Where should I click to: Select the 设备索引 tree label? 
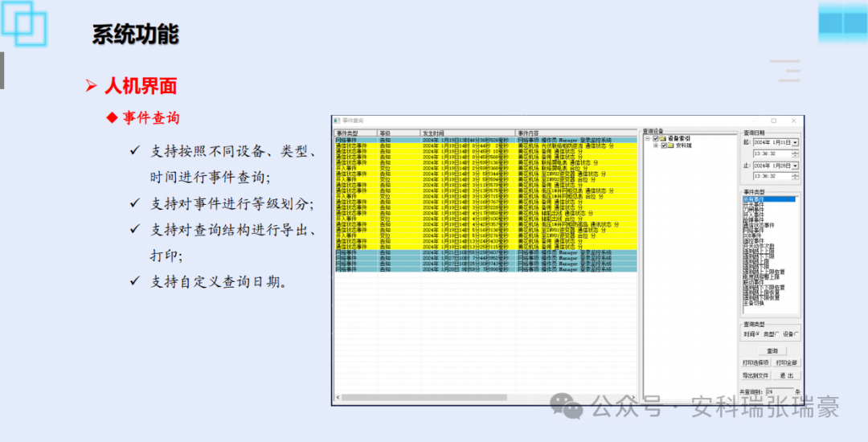tap(679, 138)
